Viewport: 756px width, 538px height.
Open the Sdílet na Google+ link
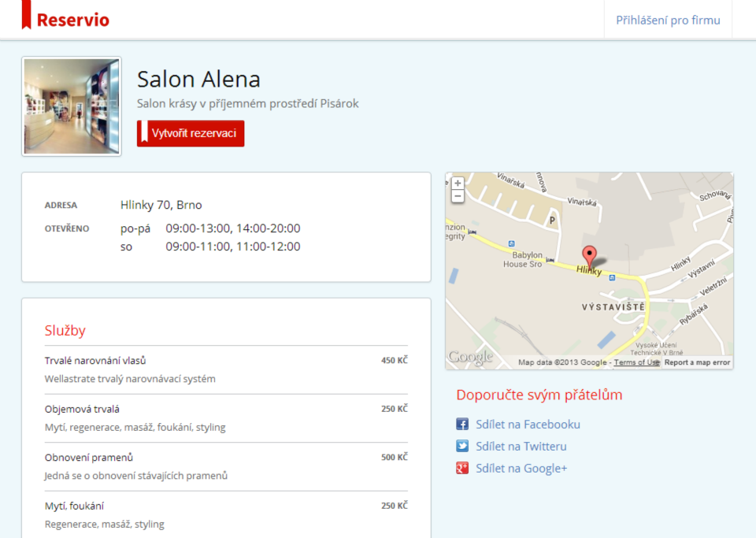521,468
